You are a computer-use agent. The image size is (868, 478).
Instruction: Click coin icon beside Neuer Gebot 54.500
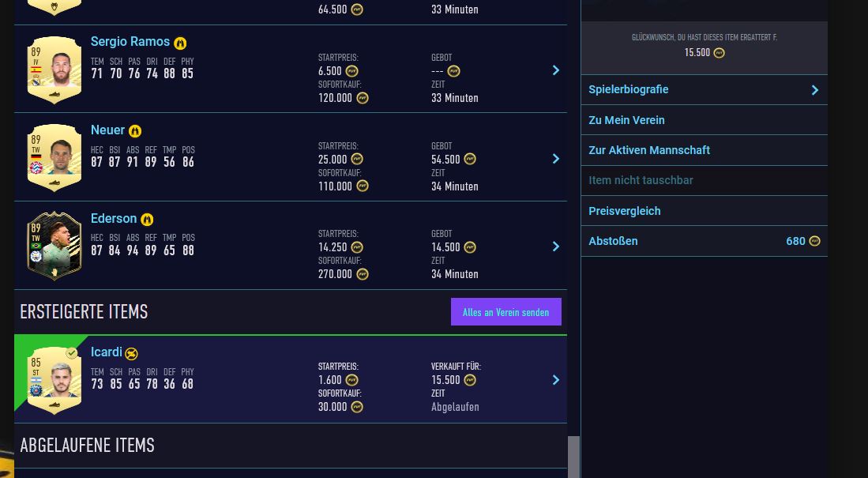tap(469, 160)
